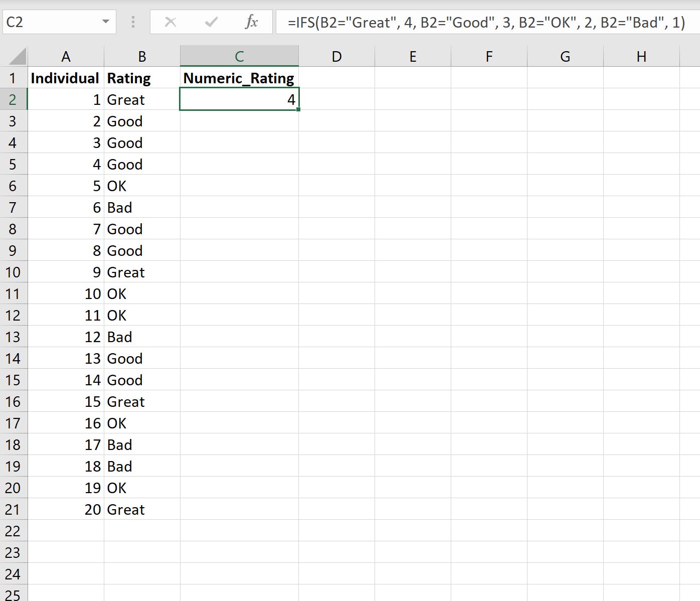700x601 pixels.
Task: Click the formula bar resize dots handle
Action: [133, 22]
